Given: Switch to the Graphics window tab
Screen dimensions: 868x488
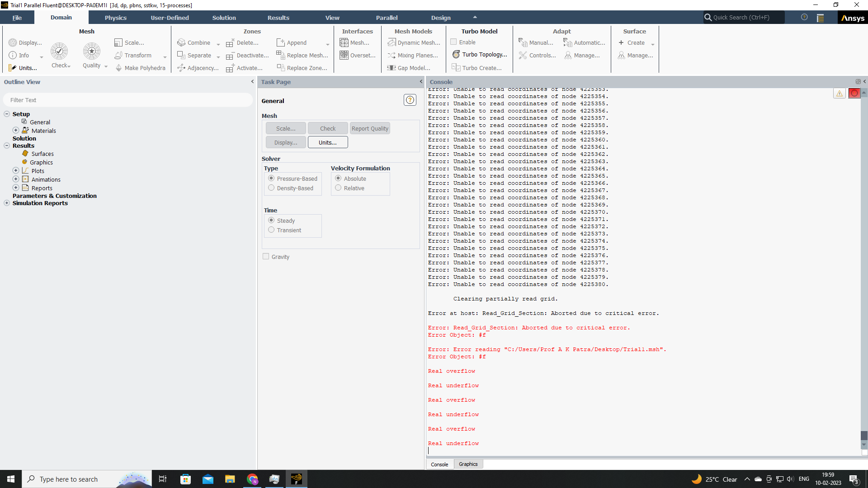Looking at the screenshot, I should [x=468, y=464].
